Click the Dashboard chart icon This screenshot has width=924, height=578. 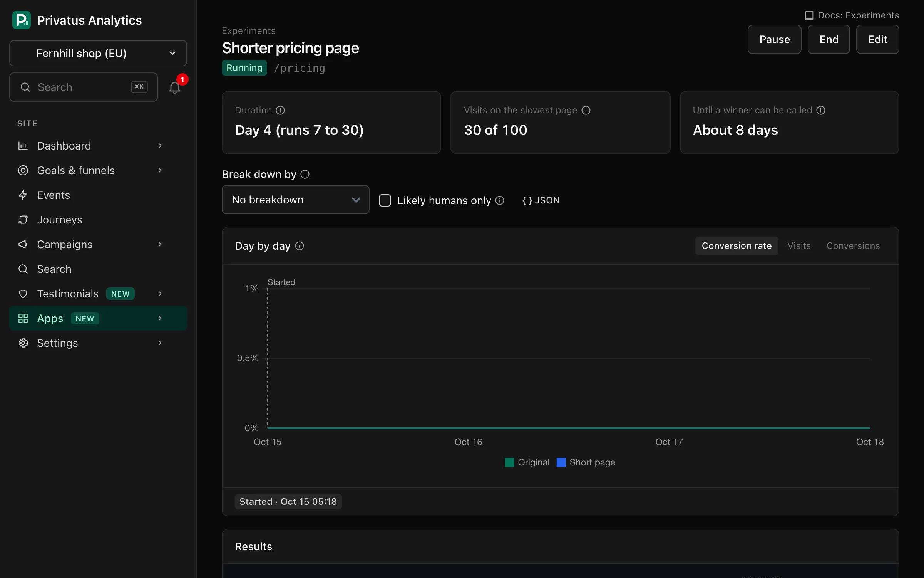pyautogui.click(x=23, y=146)
